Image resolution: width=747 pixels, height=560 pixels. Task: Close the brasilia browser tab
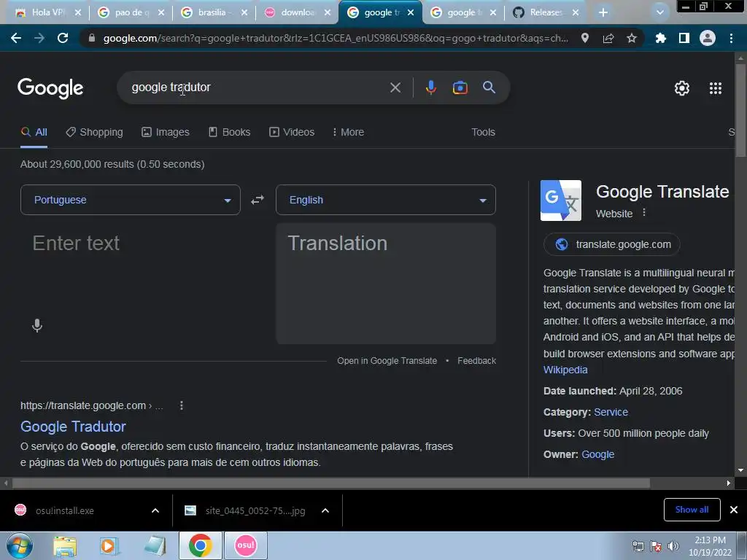point(244,12)
